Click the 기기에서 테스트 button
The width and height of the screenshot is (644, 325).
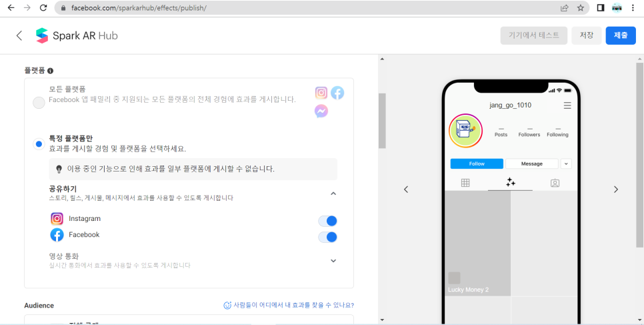pos(534,35)
